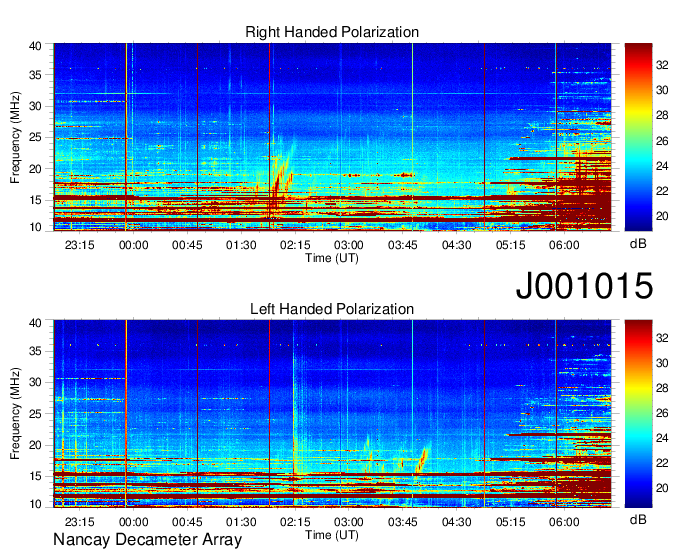Click the 00:45 time tick under Right Handed plot
Viewport: 680px width, 552px height.
(187, 245)
